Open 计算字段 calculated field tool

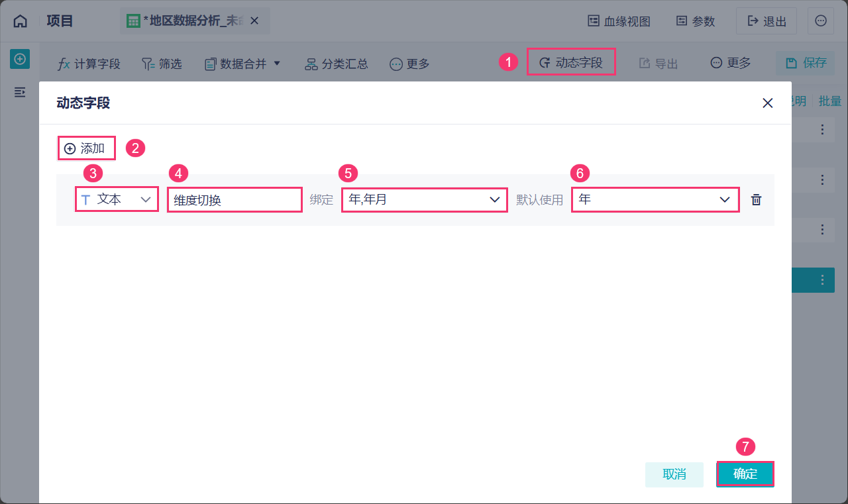pos(89,64)
